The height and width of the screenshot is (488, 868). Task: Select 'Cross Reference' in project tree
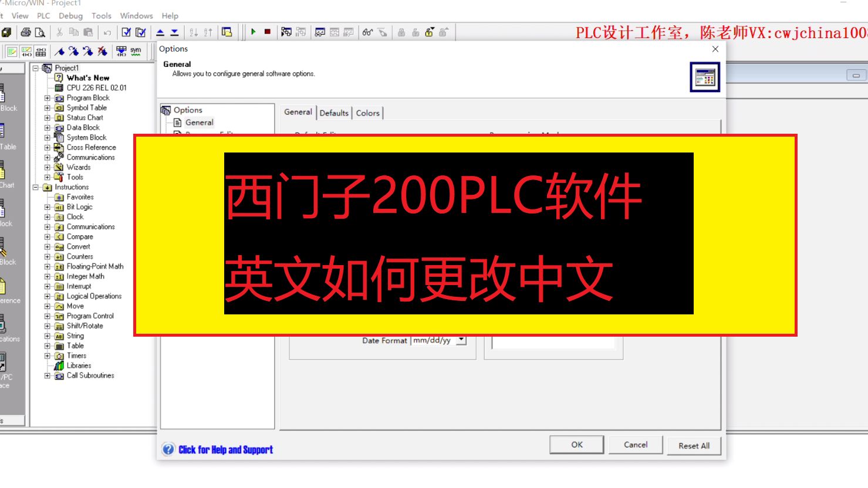pos(92,148)
